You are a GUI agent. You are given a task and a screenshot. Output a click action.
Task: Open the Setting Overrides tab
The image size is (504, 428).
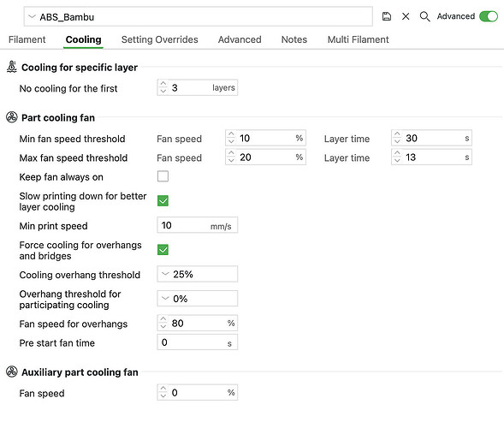tap(160, 39)
